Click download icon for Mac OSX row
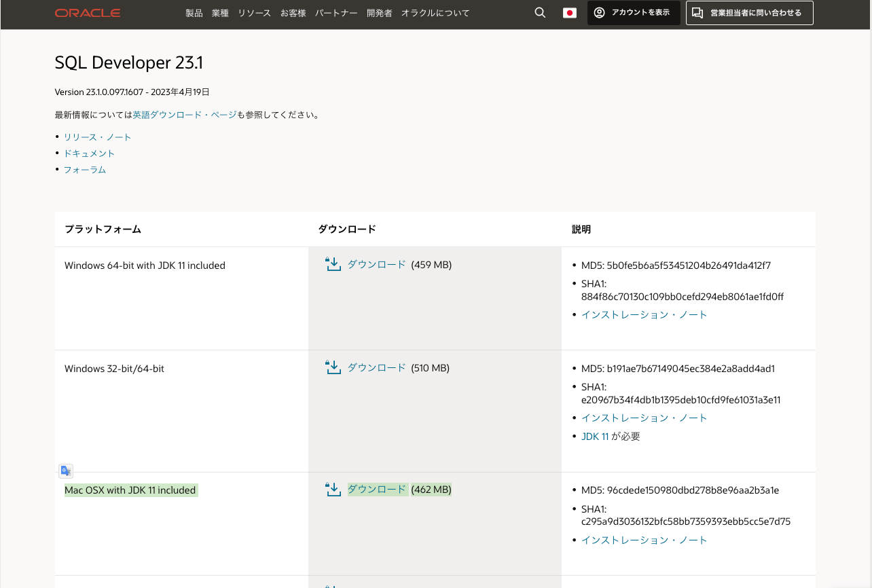 (333, 489)
